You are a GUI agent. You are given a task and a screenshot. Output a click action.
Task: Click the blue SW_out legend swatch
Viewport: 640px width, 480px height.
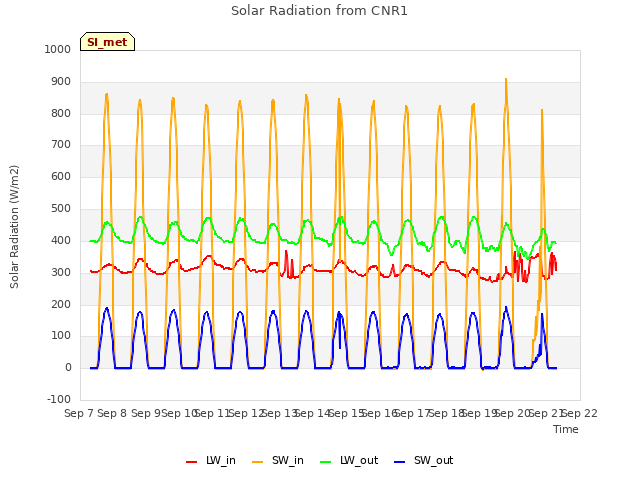coord(400,462)
